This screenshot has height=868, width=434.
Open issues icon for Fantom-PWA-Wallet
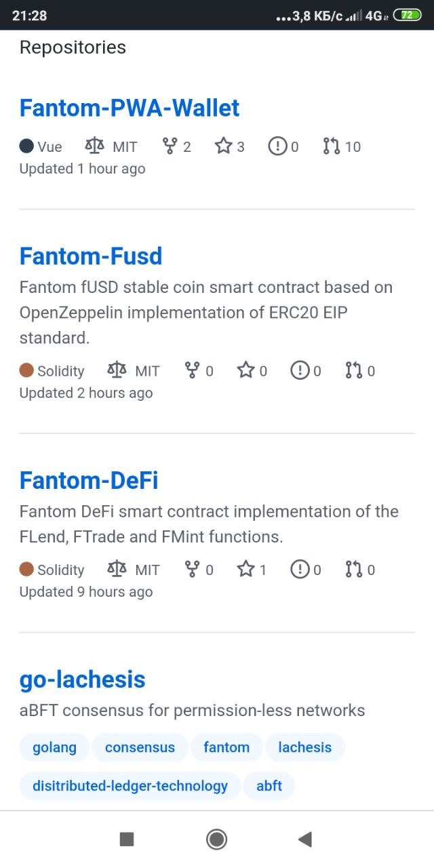pos(278,146)
